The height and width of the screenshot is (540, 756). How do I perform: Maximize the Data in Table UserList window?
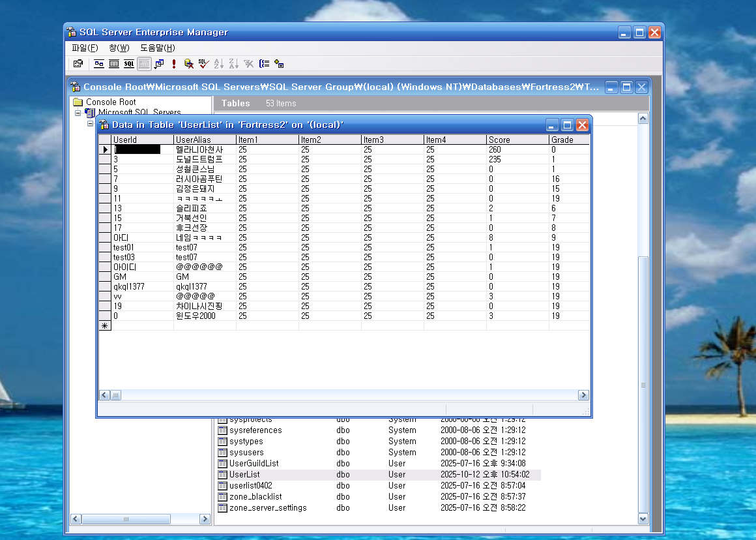tap(568, 125)
